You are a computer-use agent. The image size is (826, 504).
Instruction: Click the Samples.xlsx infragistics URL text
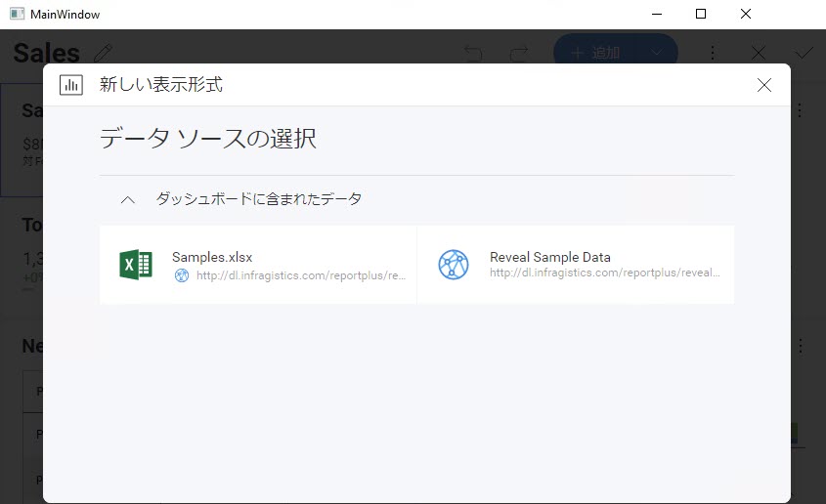(x=300, y=275)
